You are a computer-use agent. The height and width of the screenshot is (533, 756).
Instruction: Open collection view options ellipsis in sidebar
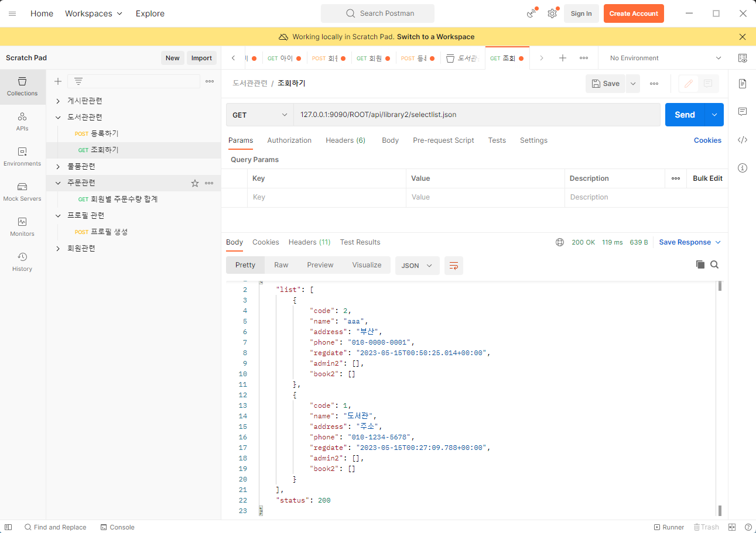(x=210, y=81)
